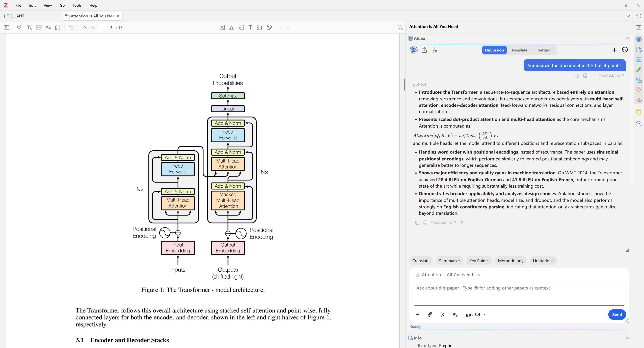Select the Highlight Text annotation tool

pyautogui.click(x=222, y=27)
